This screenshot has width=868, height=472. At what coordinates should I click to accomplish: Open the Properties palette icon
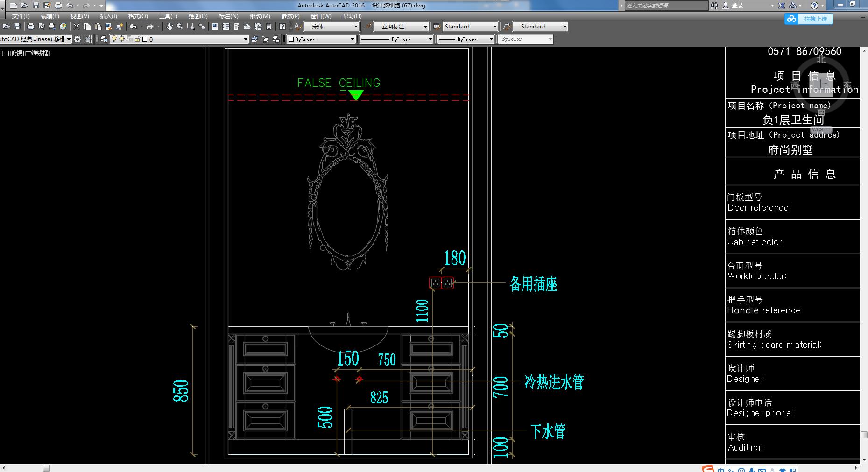(215, 27)
